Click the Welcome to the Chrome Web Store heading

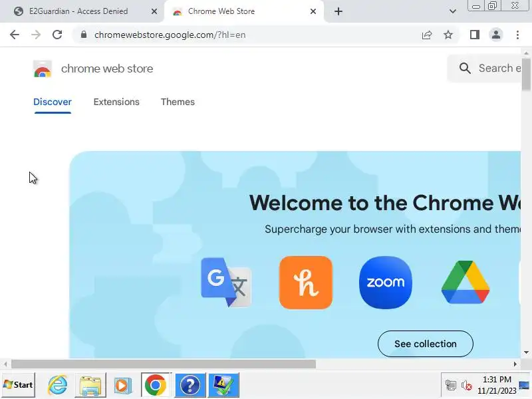point(385,203)
